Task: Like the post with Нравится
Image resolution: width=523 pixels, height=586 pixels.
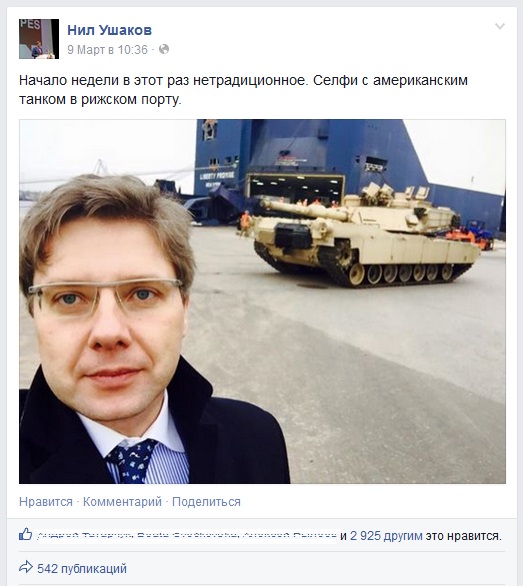Action: pyautogui.click(x=46, y=502)
